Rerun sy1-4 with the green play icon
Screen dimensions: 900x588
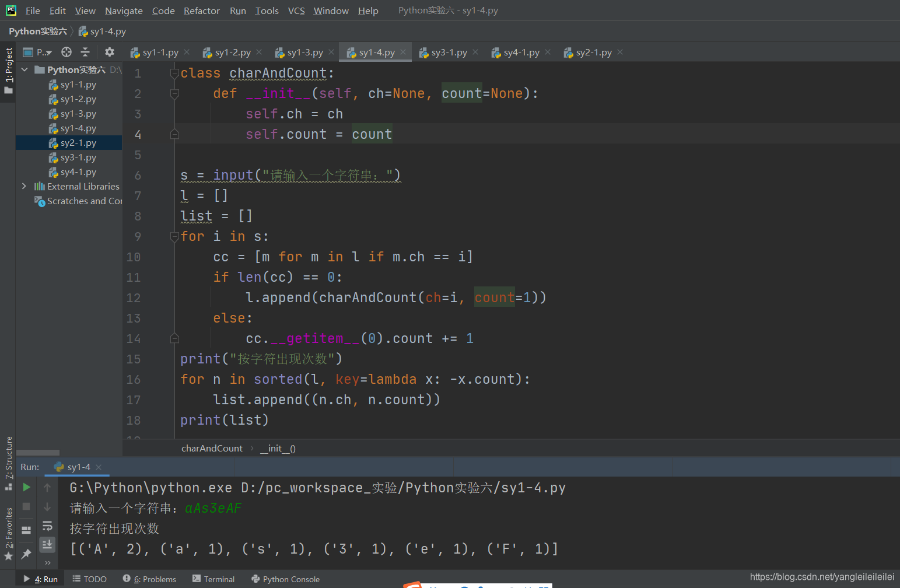pyautogui.click(x=26, y=487)
